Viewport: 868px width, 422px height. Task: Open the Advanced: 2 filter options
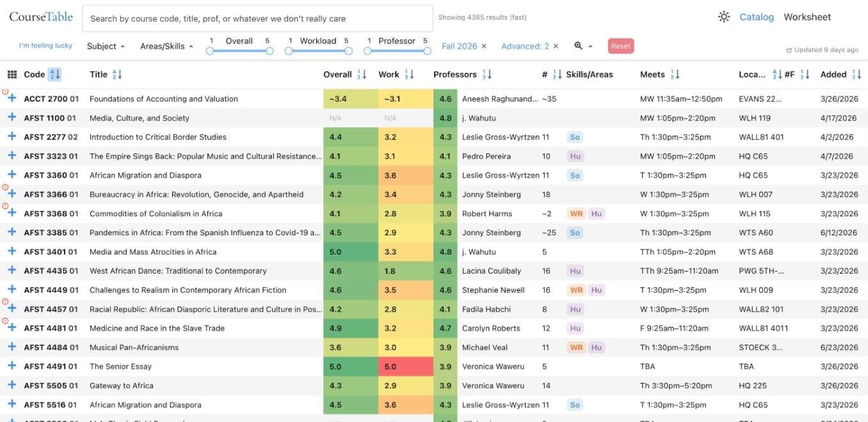click(525, 46)
